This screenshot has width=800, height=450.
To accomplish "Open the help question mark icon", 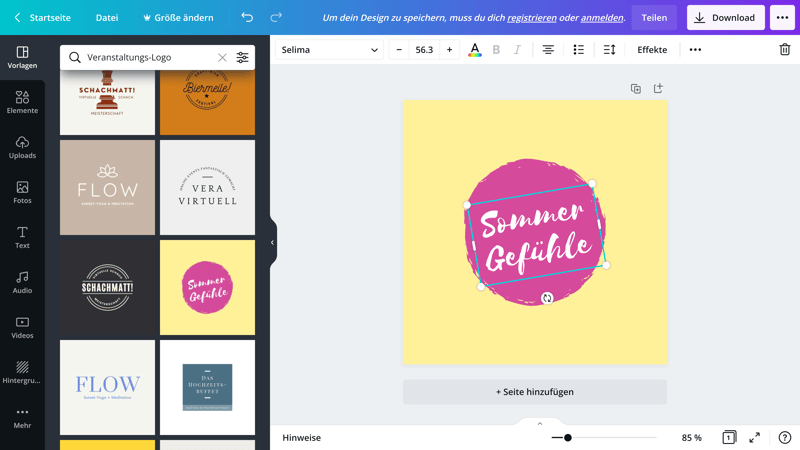I will click(784, 438).
